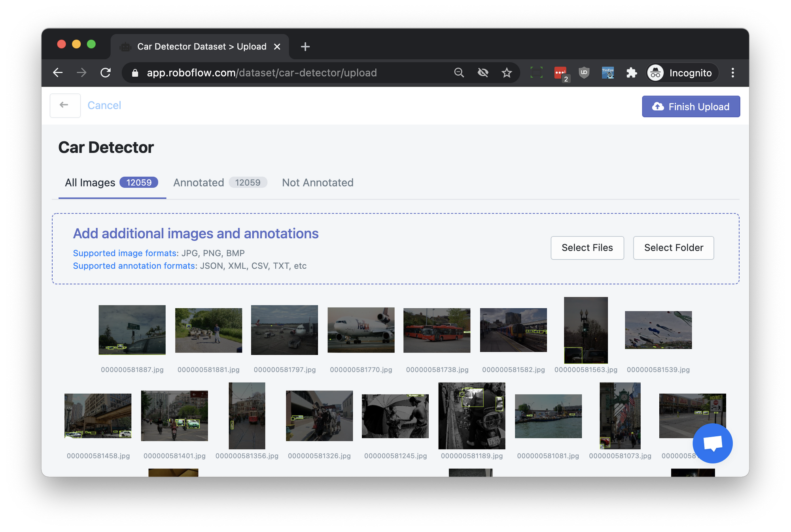Click the address bar URL field
Viewport: 791px width, 532px height.
pyautogui.click(x=261, y=73)
